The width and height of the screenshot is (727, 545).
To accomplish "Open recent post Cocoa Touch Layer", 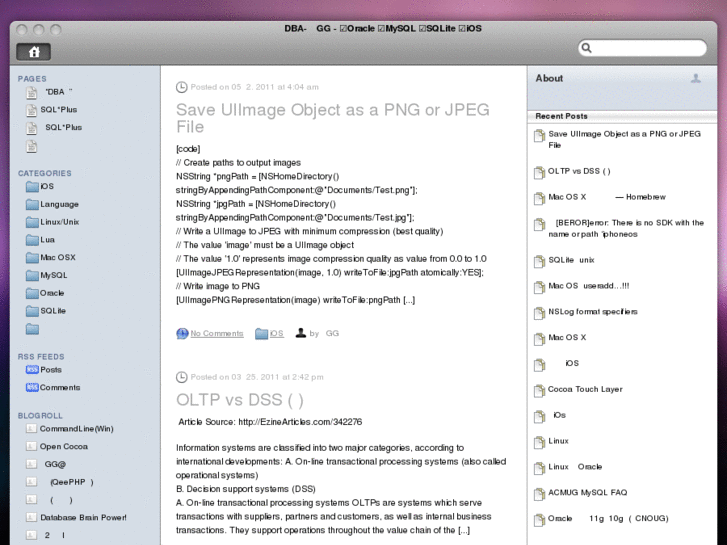I will 584,389.
